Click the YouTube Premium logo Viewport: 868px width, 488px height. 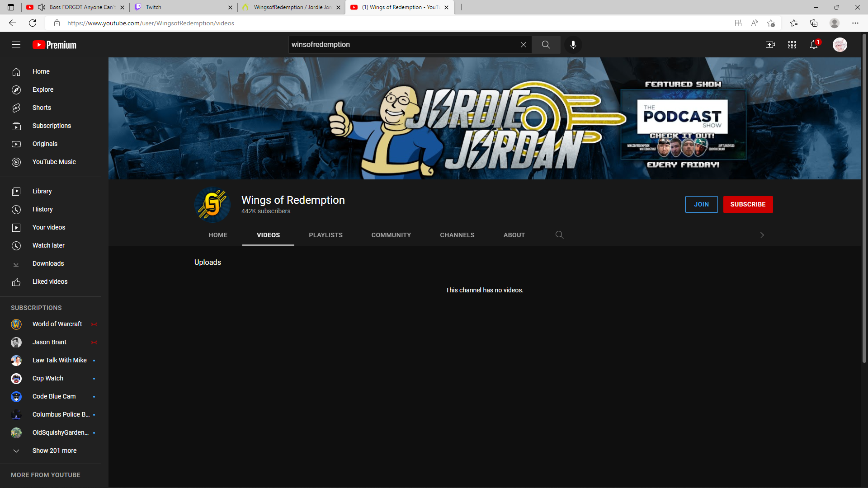pos(54,45)
